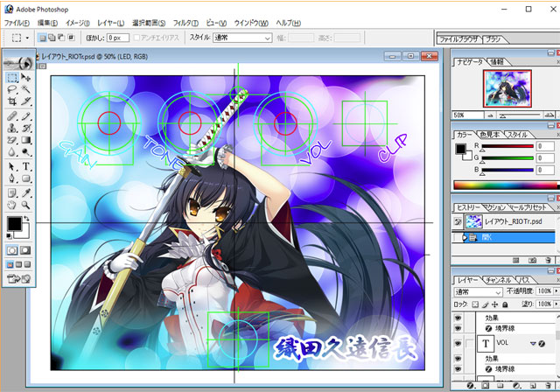The width and height of the screenshot is (560, 392).
Task: Enable lock image pixels brush icon
Action: coord(486,304)
